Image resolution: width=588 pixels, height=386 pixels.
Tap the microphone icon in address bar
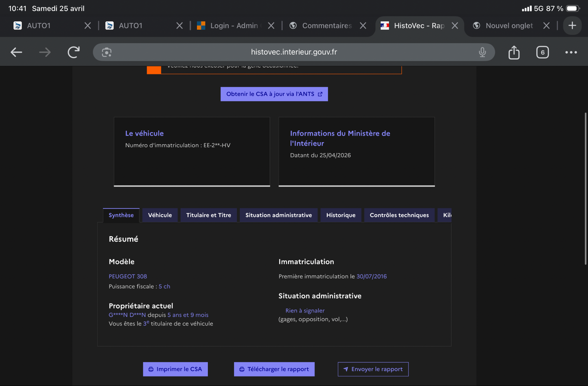(x=482, y=52)
